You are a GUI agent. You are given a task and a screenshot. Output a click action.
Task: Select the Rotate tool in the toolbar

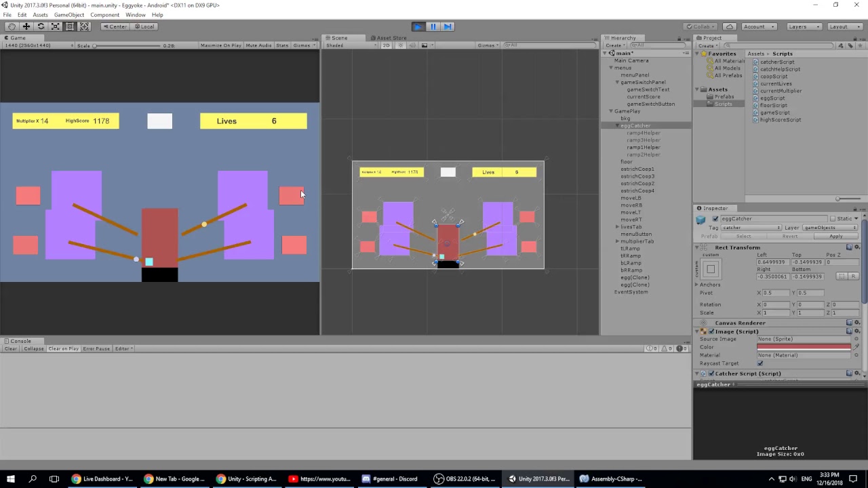[41, 26]
